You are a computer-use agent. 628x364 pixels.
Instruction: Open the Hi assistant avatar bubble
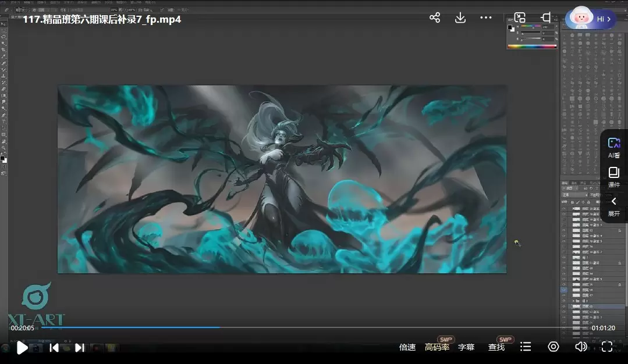click(591, 19)
